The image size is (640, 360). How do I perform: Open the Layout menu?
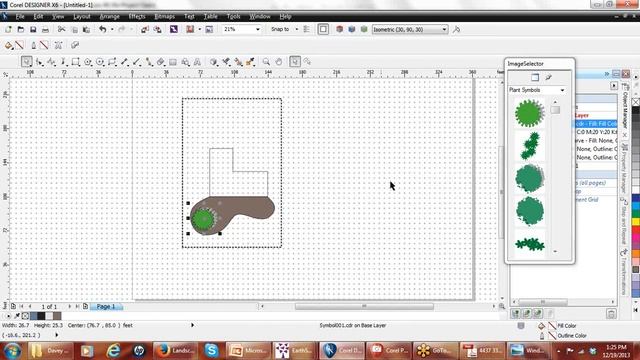point(82,16)
